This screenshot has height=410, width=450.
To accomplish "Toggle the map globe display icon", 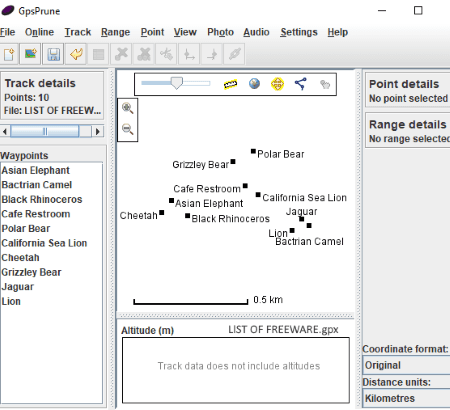I will pos(254,84).
